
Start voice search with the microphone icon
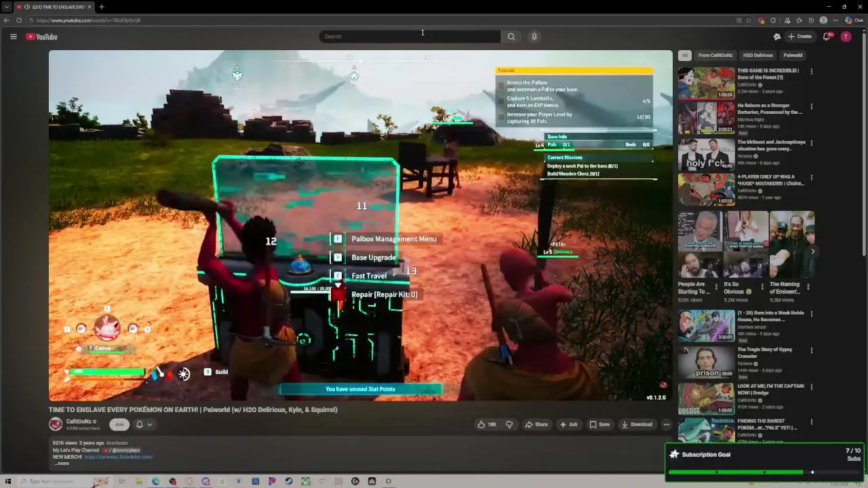click(x=534, y=37)
